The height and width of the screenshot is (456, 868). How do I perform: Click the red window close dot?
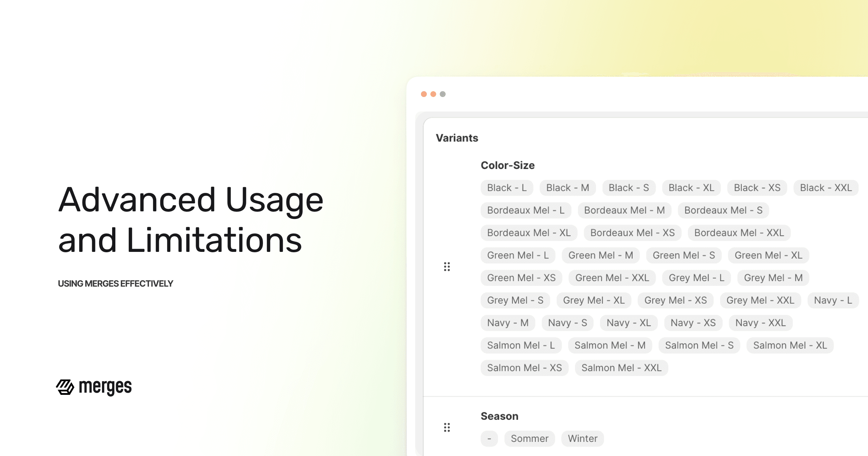(x=424, y=94)
